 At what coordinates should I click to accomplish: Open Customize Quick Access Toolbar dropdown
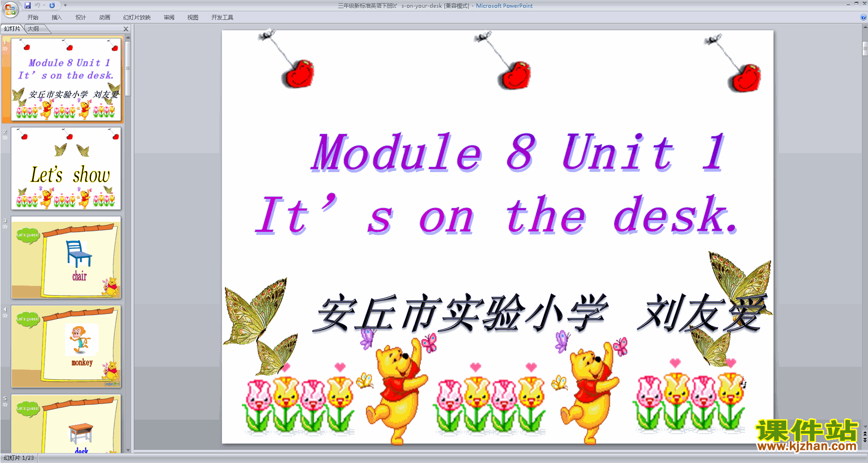pos(65,5)
